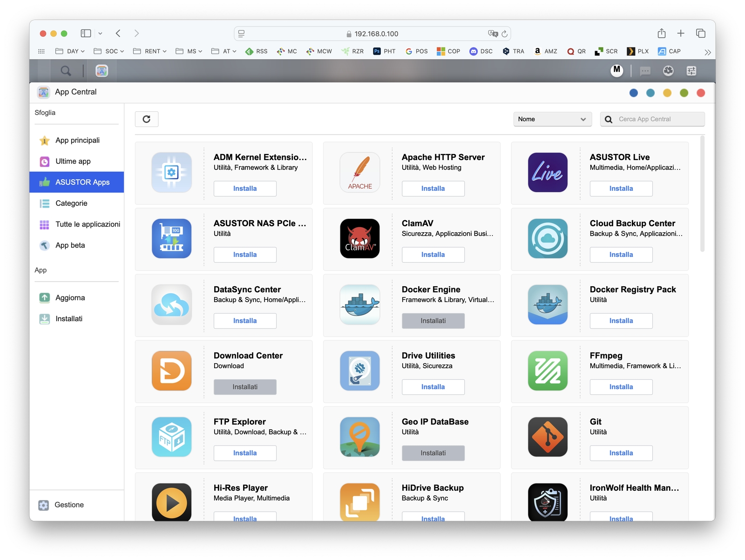Click the HiDrive Backup app icon
Viewport: 745px width, 560px height.
point(360,502)
